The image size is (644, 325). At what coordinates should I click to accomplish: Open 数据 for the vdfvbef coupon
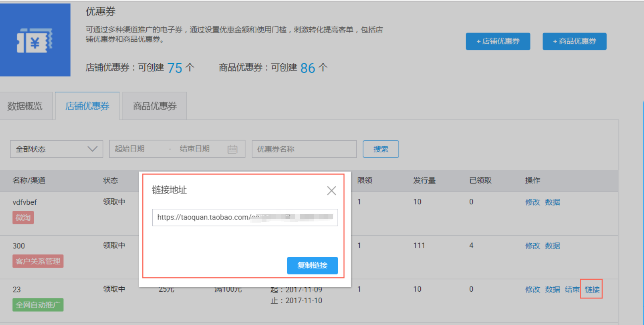552,202
